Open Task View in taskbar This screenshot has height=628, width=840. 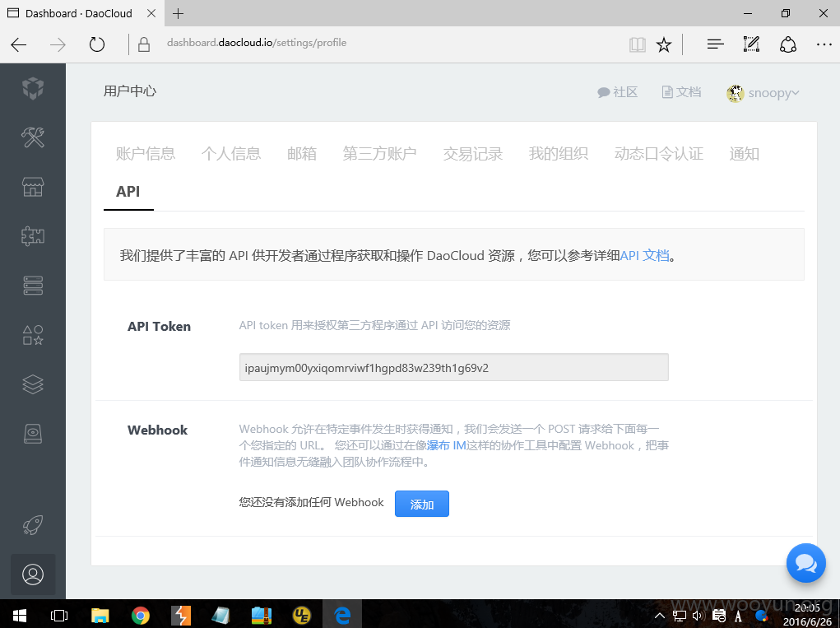click(x=59, y=615)
